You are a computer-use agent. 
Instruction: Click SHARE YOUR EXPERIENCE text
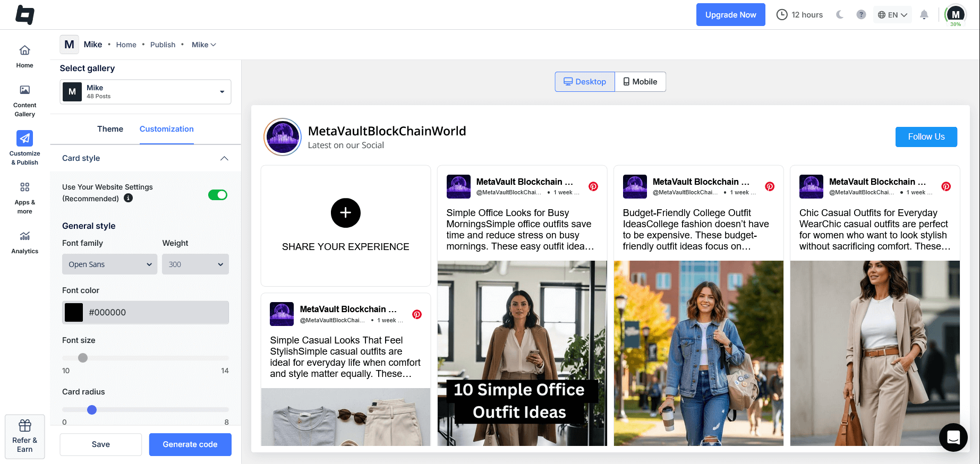[x=346, y=247]
